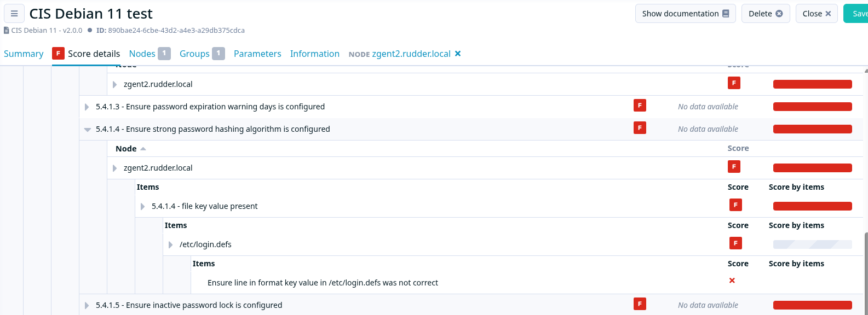
Task: Click red score bar for file key value present
Action: coord(813,206)
